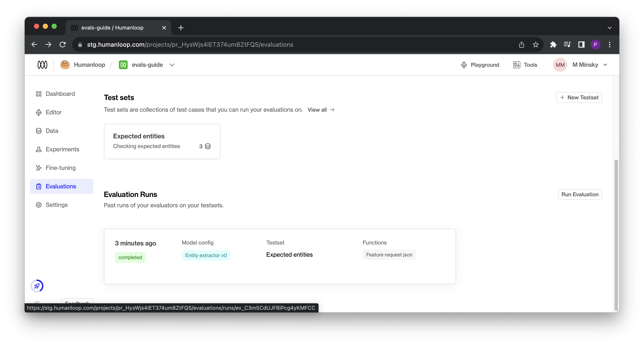Screen dimensions: 644x345
Task: Open Experiments in the sidebar
Action: click(x=62, y=149)
